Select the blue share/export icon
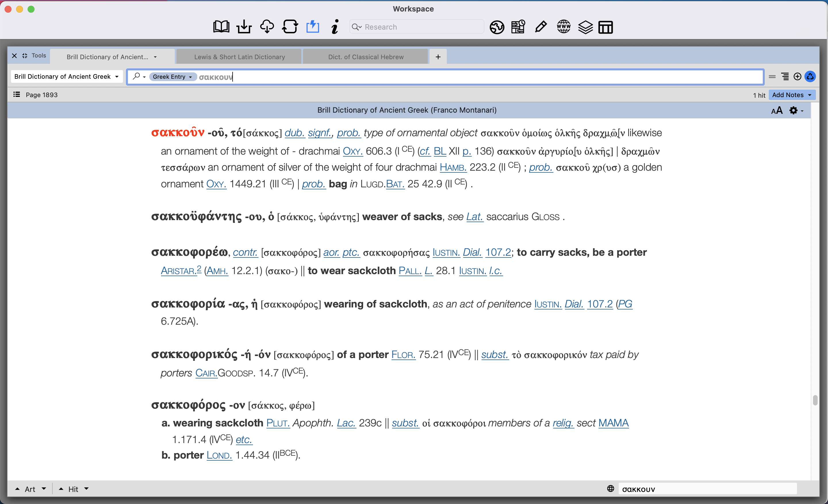 coord(313,26)
